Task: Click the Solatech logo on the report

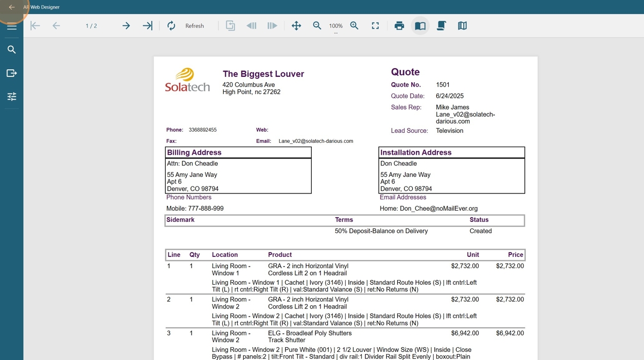Action: (187, 80)
